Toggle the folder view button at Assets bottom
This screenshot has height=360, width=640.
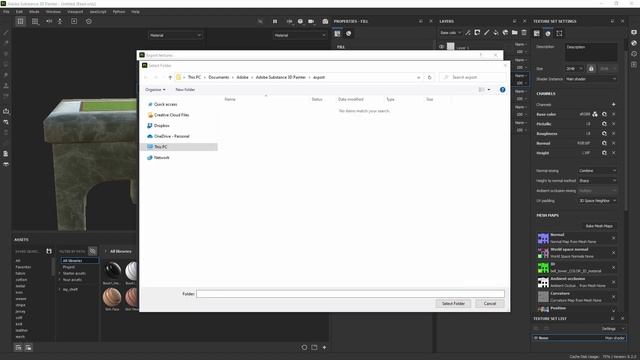(28, 347)
